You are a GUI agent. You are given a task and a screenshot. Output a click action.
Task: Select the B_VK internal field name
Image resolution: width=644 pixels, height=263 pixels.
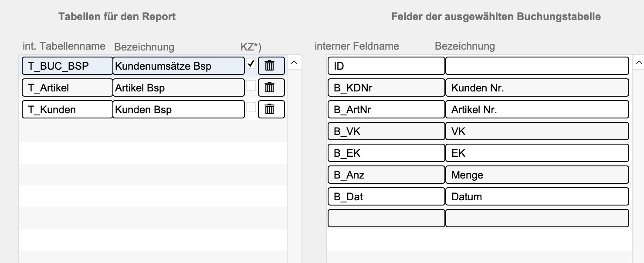[386, 131]
